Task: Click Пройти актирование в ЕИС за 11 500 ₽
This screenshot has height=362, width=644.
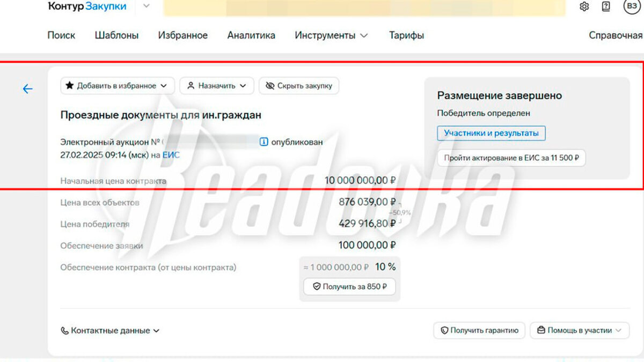Action: (511, 158)
